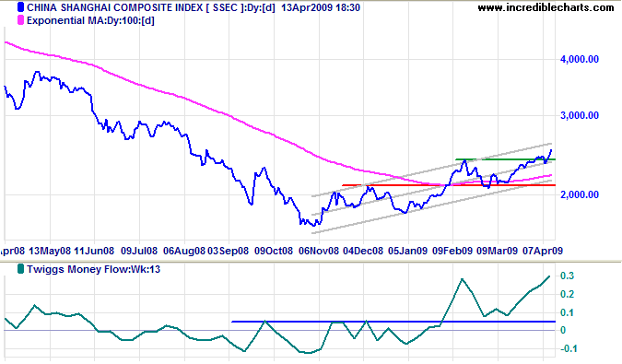
Task: Select the Twiggs Money Flow:Wk:13 label
Action: pos(94,270)
